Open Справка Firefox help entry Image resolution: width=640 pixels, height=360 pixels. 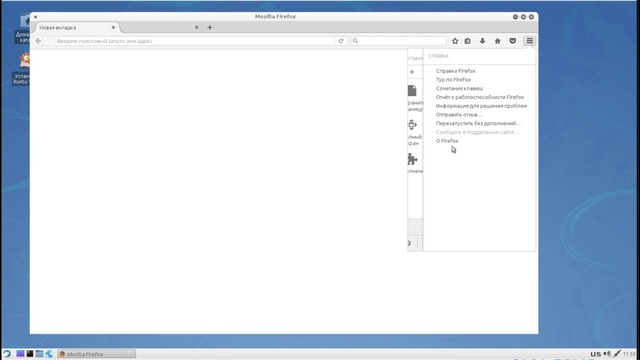456,71
